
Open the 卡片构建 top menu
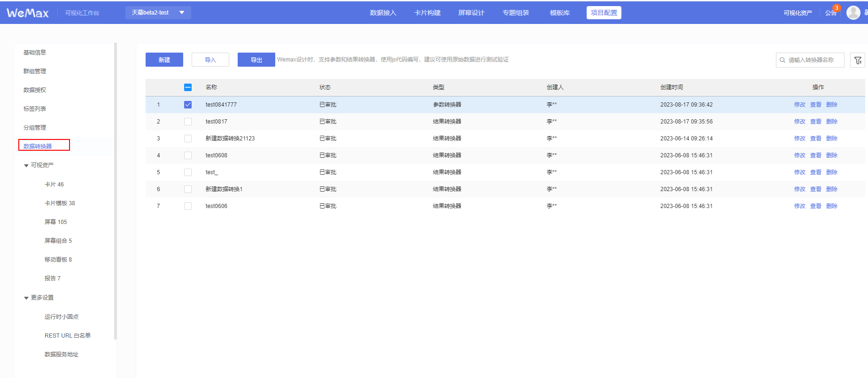pos(427,13)
